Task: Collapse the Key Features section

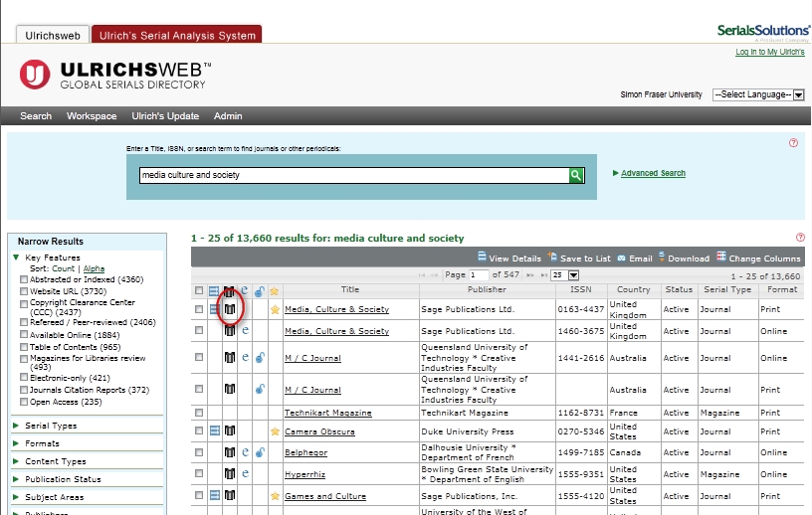Action: [x=16, y=257]
